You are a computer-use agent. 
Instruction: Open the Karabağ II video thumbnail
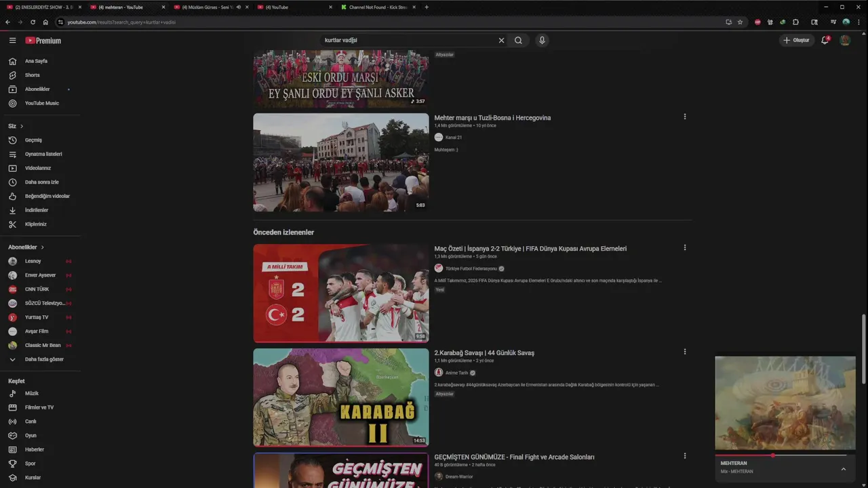pos(341,397)
